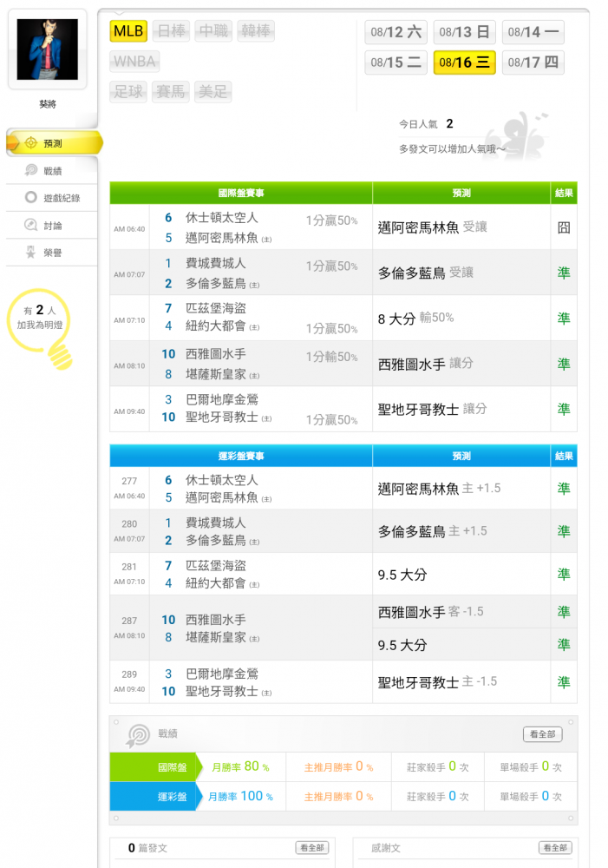Click the 戰績 panel dartboard icon
608x868 pixels.
(x=138, y=735)
